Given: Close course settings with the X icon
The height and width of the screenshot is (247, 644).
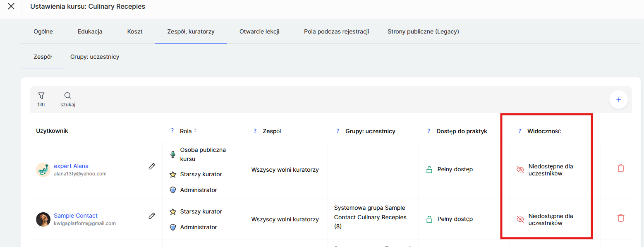Looking at the screenshot, I should [11, 7].
